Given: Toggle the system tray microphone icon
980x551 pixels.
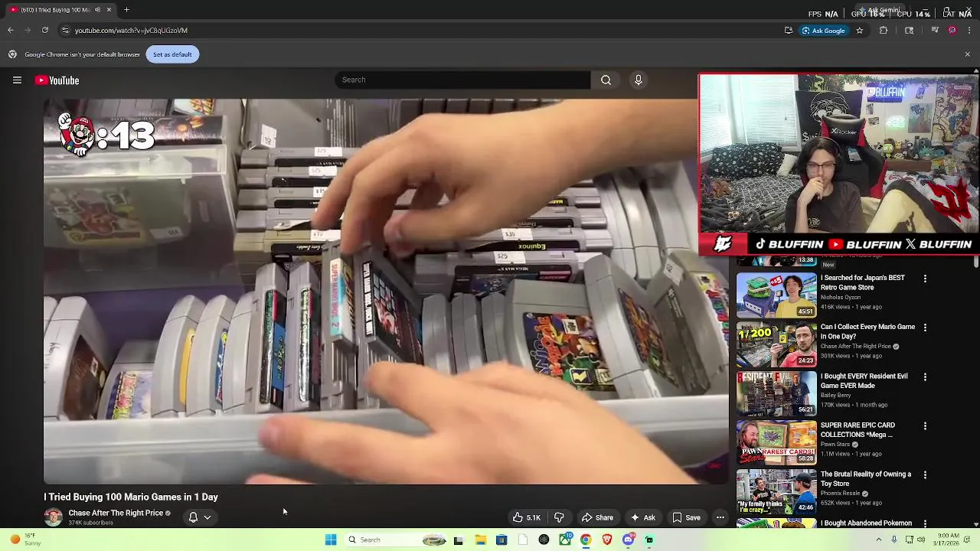Looking at the screenshot, I should [893, 540].
